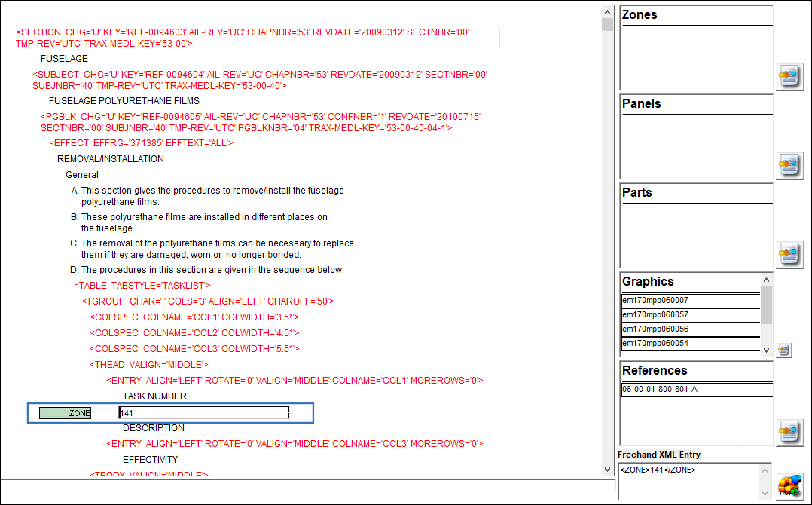Select graphic em170mpp060054

point(690,344)
